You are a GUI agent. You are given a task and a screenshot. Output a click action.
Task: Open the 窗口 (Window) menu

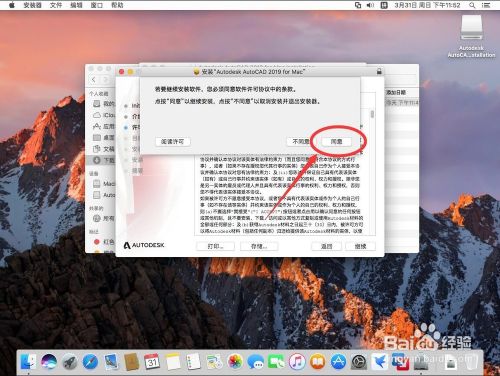[x=97, y=5]
